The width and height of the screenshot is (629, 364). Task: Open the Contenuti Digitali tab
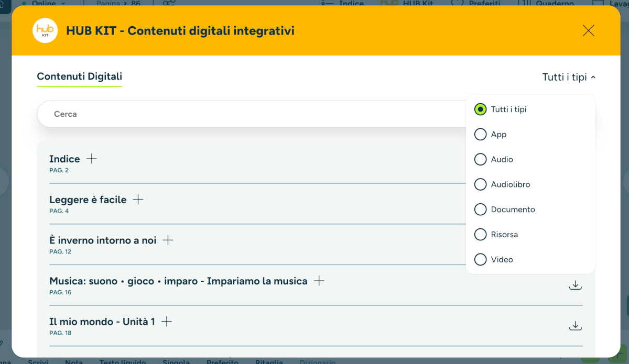(80, 76)
